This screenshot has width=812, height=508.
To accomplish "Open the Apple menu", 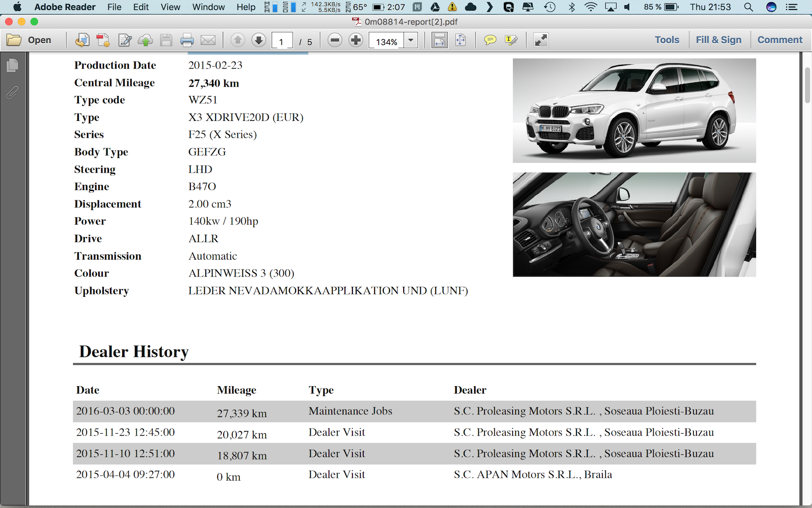I will pyautogui.click(x=17, y=7).
